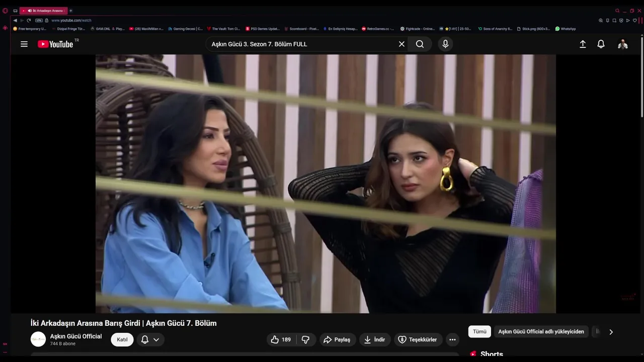Click the 744 B abone subscriber count
Screen dimensions: 644x362
[x=63, y=344]
